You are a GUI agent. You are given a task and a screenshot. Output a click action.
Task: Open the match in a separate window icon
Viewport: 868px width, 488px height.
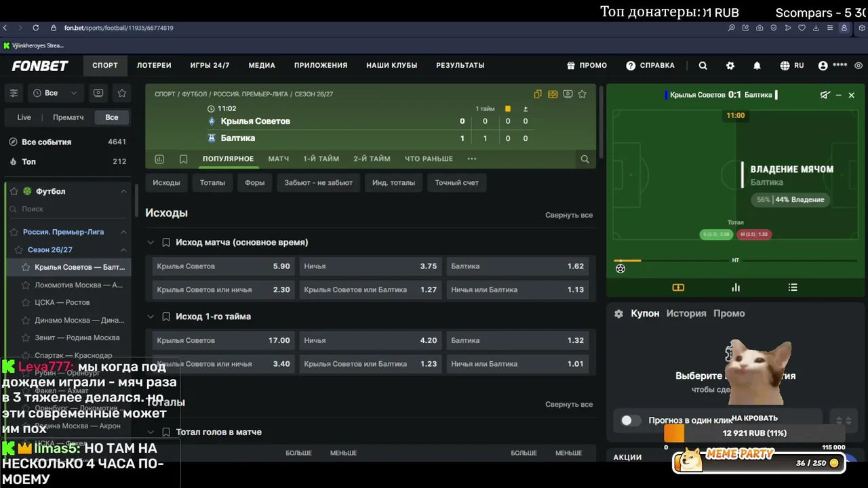point(538,94)
